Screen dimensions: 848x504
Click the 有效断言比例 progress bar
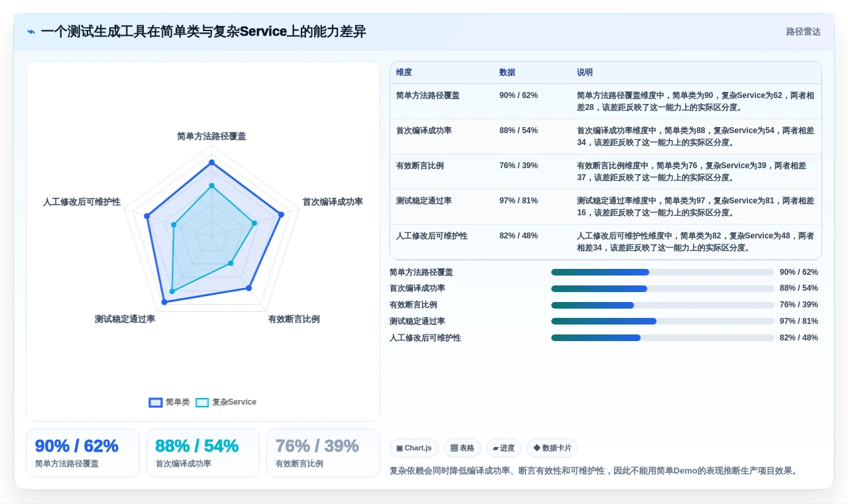pyautogui.click(x=662, y=305)
